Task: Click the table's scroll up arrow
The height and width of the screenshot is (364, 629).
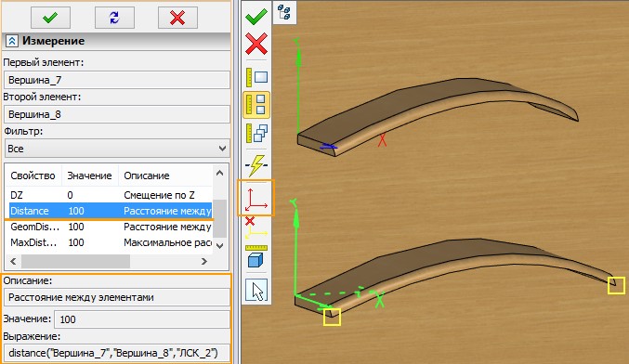Action: coord(219,174)
